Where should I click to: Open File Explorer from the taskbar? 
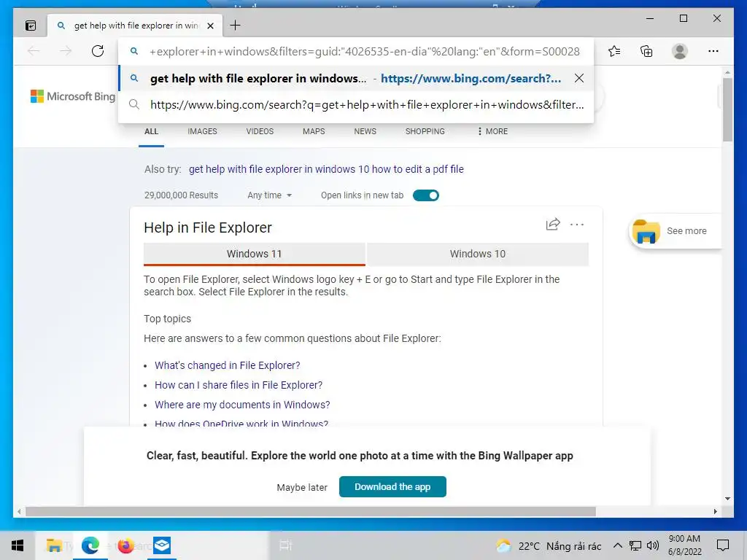[54, 545]
